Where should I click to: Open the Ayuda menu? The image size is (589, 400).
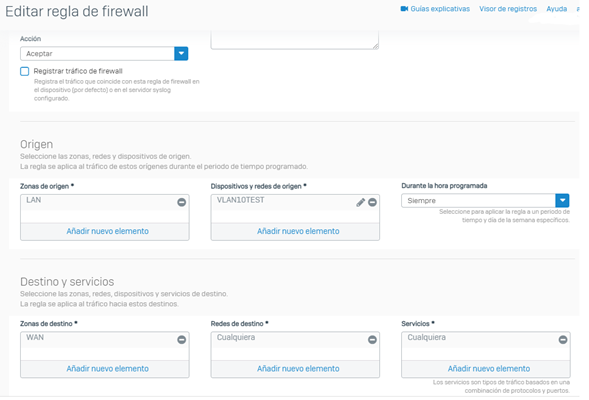pos(557,9)
